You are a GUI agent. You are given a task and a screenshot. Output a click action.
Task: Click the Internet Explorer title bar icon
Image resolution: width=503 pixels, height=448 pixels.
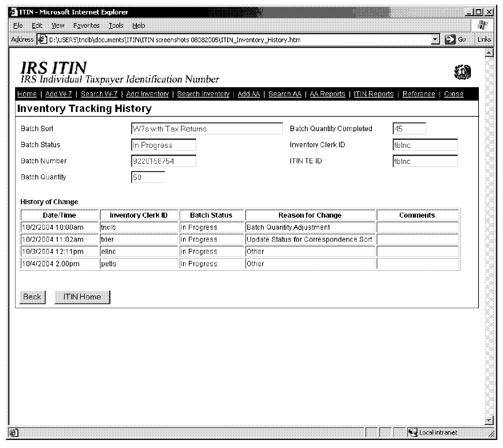tap(13, 12)
